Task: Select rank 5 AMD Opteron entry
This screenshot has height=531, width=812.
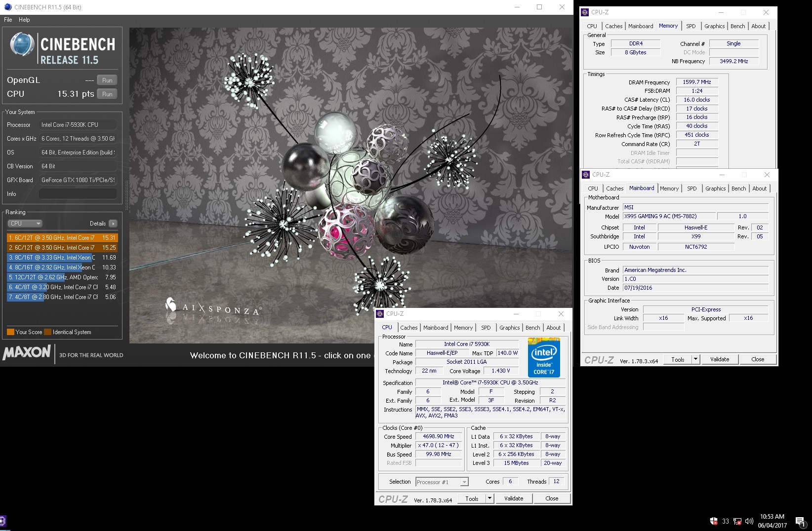Action: pyautogui.click(x=62, y=277)
